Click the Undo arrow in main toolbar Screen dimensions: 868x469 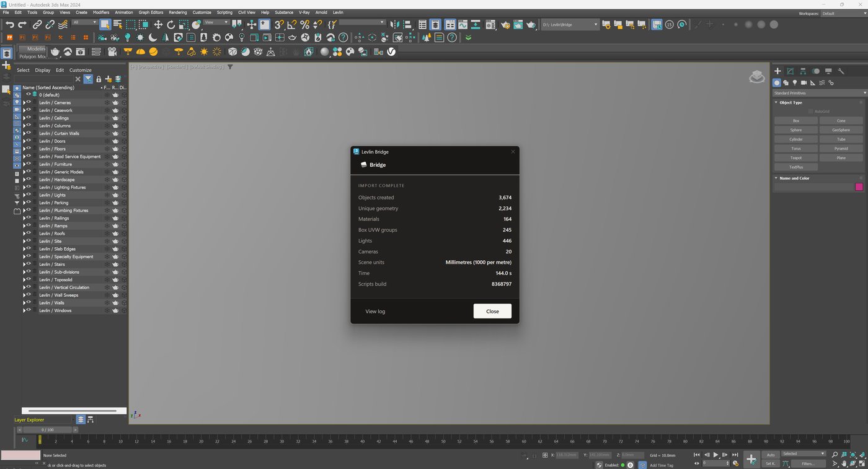(10, 25)
